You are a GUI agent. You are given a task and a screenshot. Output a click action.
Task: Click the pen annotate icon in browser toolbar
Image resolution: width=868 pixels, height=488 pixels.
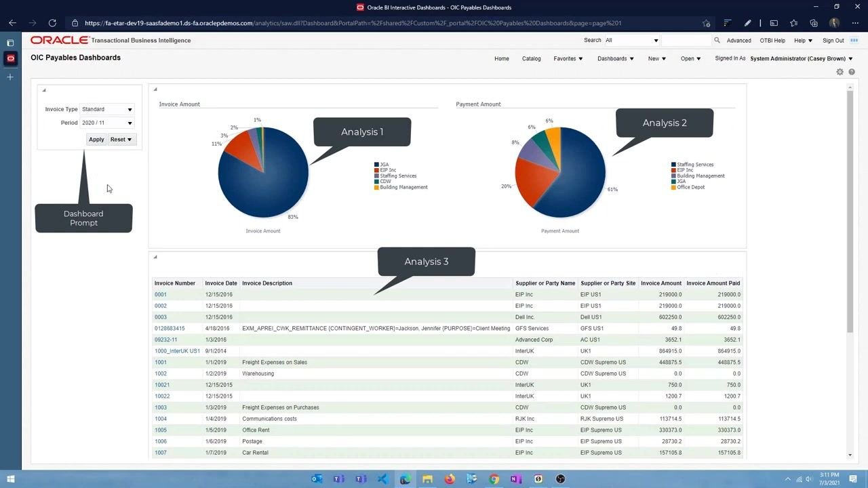(747, 23)
